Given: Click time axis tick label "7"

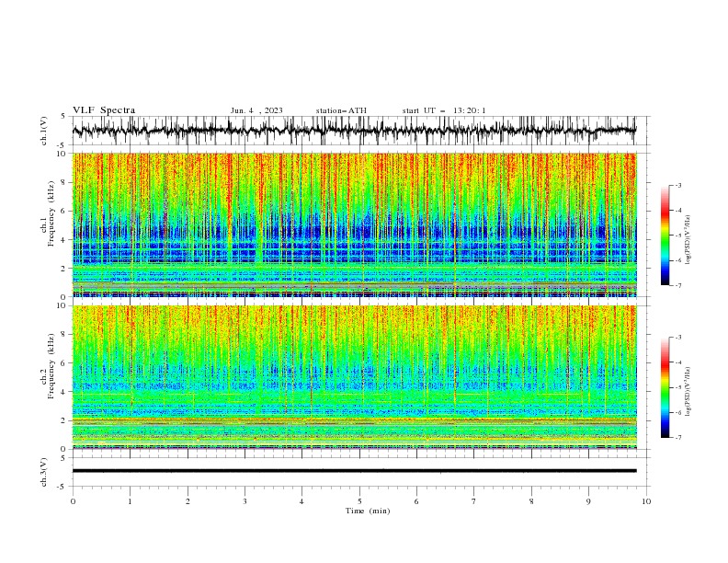Looking at the screenshot, I should click(x=474, y=501).
